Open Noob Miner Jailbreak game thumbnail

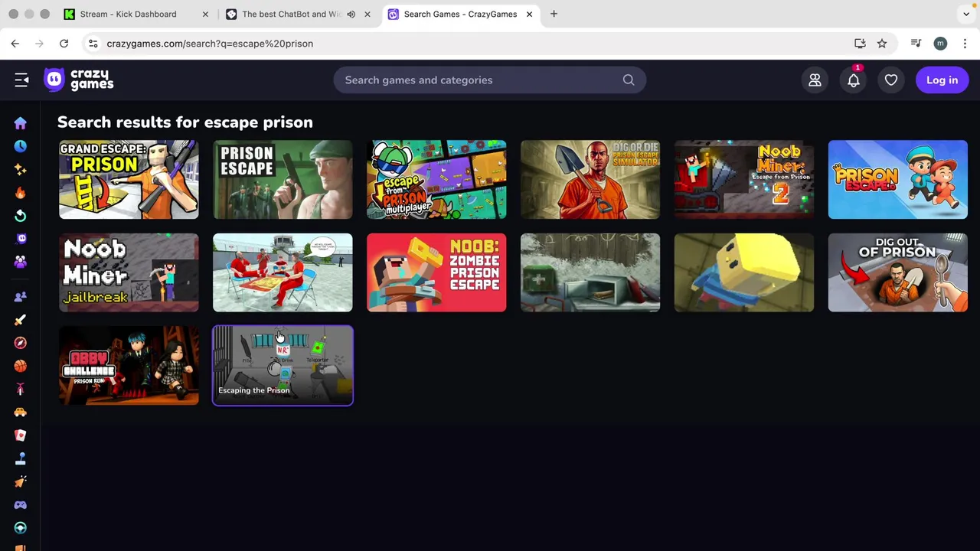point(129,272)
